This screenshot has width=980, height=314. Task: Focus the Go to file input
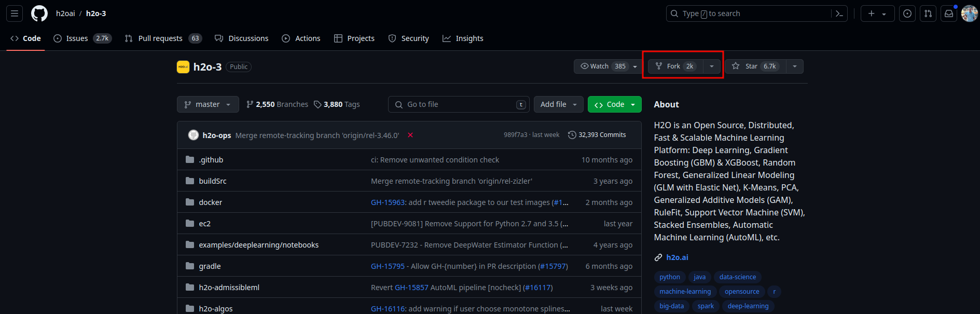(x=459, y=104)
